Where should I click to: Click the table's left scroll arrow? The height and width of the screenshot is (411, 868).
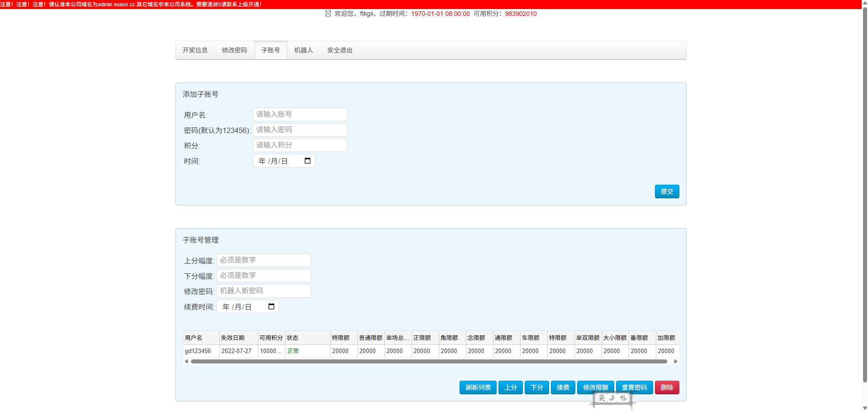[186, 361]
